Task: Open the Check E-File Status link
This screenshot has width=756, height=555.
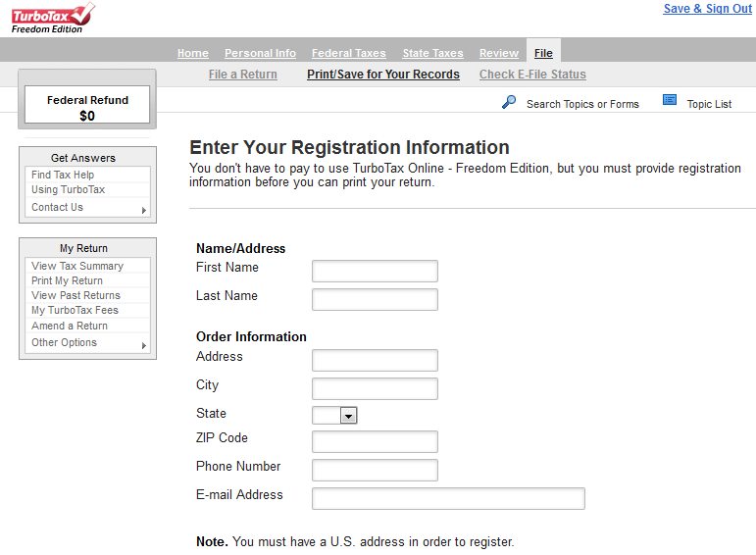Action: point(532,75)
